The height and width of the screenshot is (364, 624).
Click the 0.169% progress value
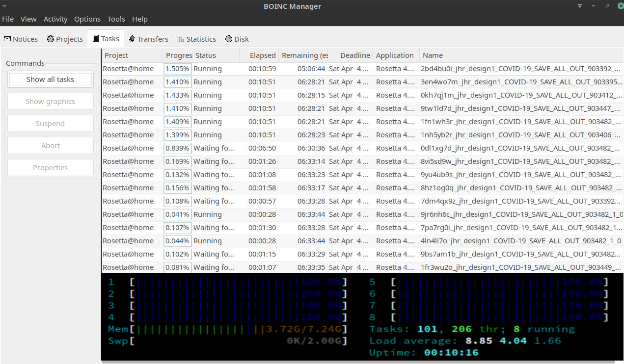coord(177,161)
